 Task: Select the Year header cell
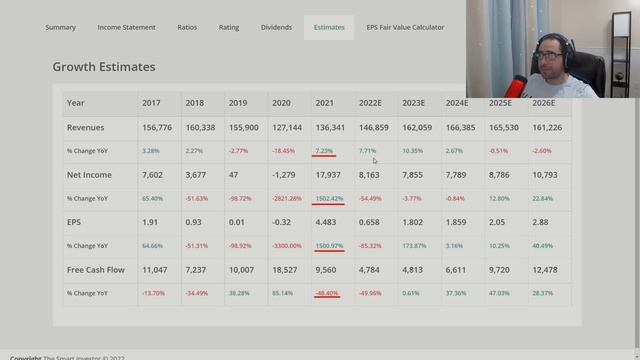tap(76, 103)
